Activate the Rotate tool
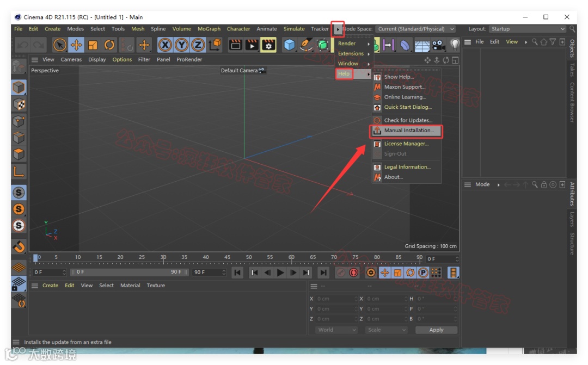Screen dimensions: 588x365 click(109, 45)
